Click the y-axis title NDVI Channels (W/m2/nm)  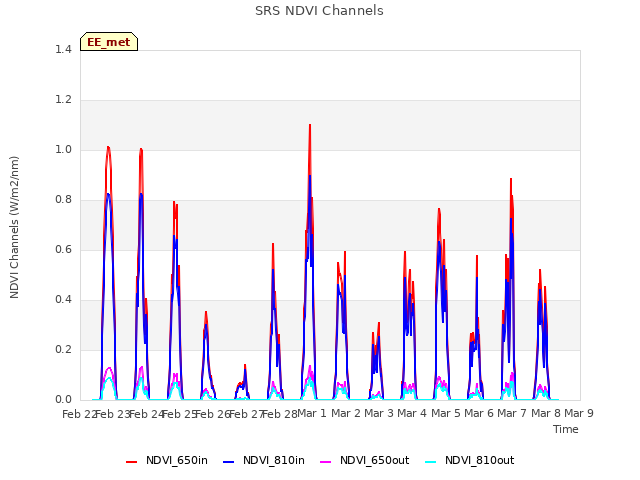point(14,227)
